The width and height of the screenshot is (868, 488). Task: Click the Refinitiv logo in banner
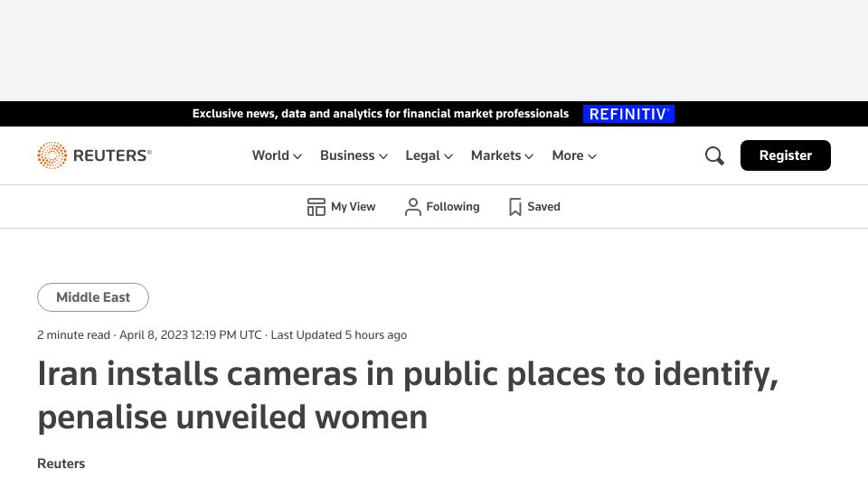coord(628,114)
